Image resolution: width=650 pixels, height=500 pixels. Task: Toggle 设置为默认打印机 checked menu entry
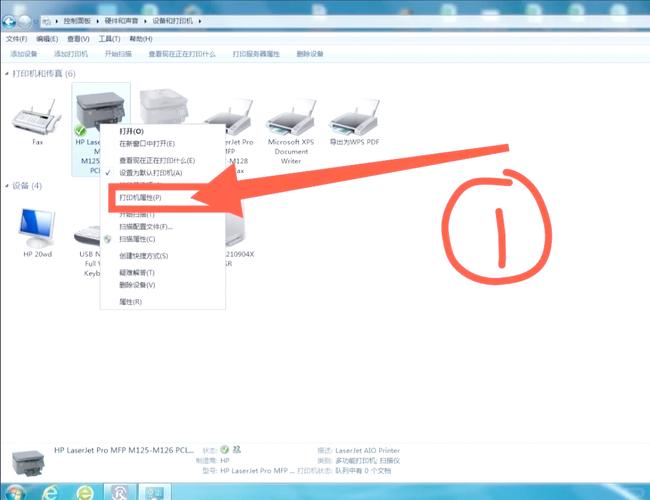click(150, 172)
